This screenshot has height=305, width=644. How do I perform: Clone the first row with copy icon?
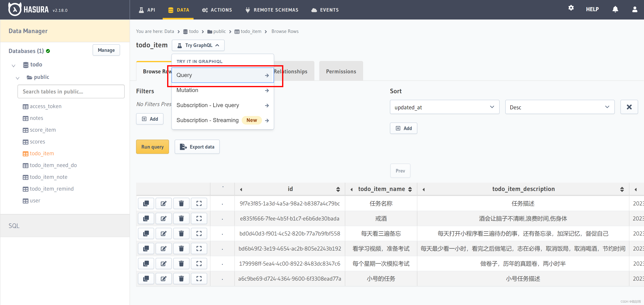click(x=146, y=203)
